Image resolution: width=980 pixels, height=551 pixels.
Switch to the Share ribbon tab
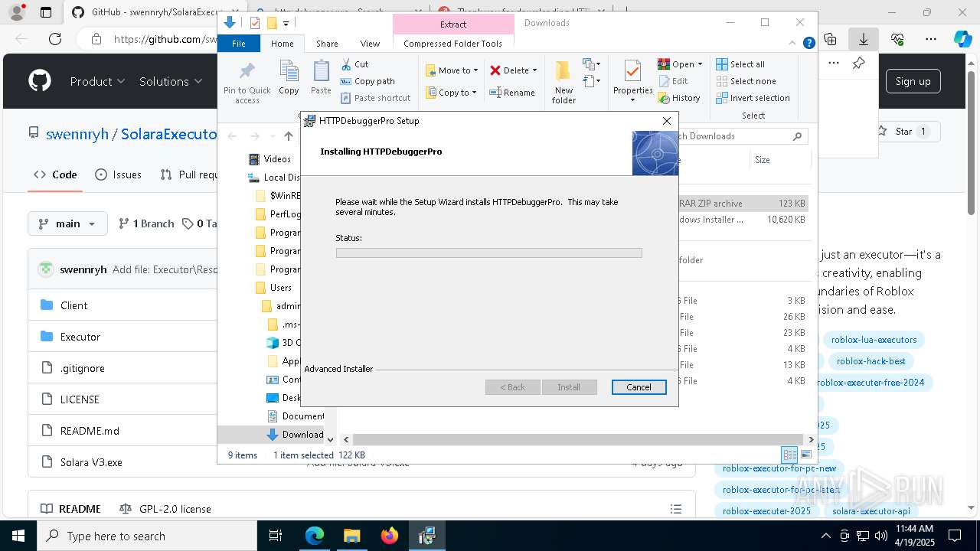tap(327, 44)
